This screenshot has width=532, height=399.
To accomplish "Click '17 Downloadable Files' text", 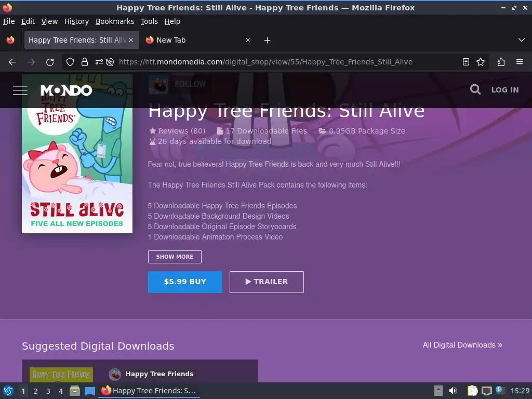I will tap(267, 131).
